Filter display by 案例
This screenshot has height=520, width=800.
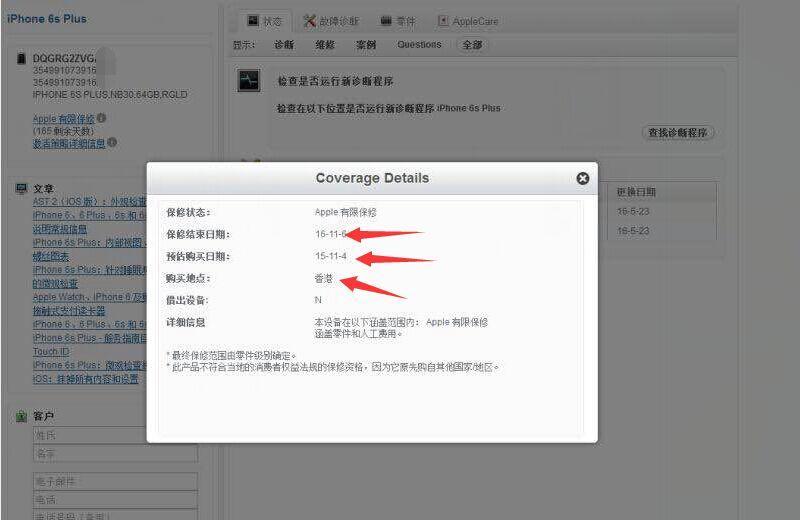click(x=366, y=45)
